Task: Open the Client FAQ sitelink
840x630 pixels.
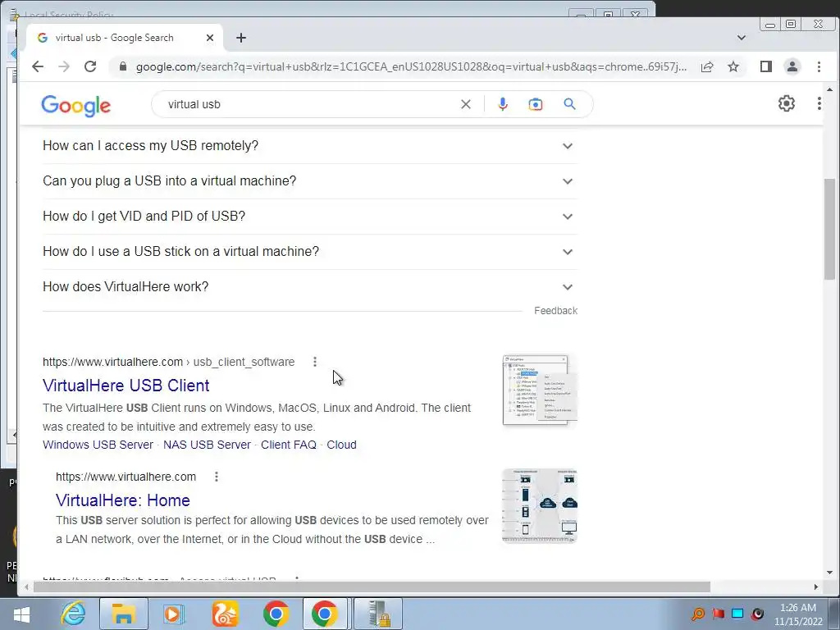Action: [289, 445]
